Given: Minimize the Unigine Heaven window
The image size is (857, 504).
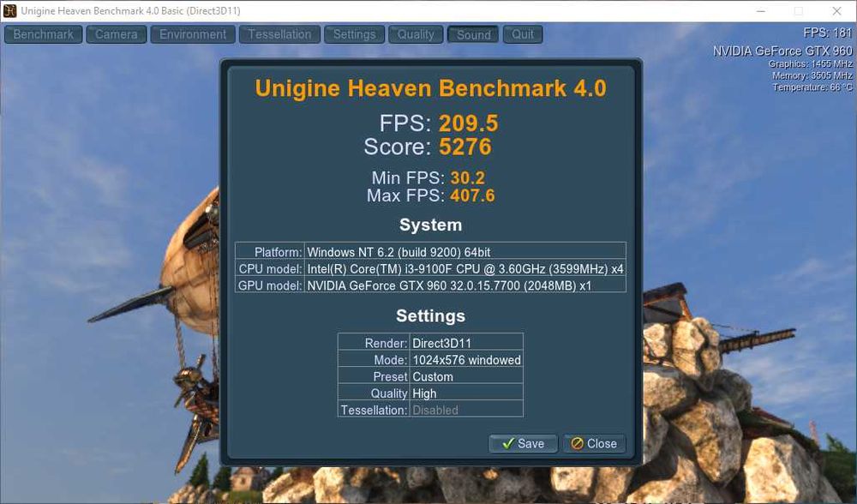Looking at the screenshot, I should pyautogui.click(x=761, y=11).
